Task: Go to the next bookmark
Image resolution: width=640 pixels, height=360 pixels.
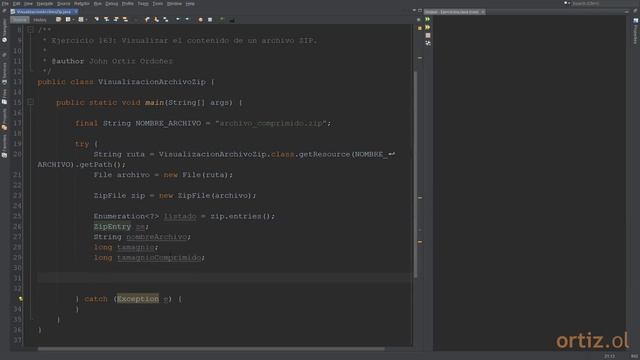Action: pyautogui.click(x=156, y=20)
